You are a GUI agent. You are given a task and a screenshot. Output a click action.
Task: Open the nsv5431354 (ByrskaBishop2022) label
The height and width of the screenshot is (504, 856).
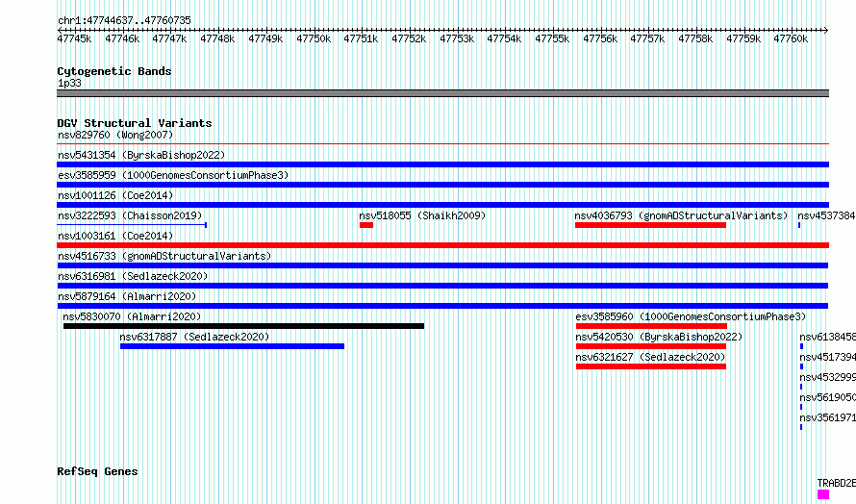pyautogui.click(x=141, y=155)
